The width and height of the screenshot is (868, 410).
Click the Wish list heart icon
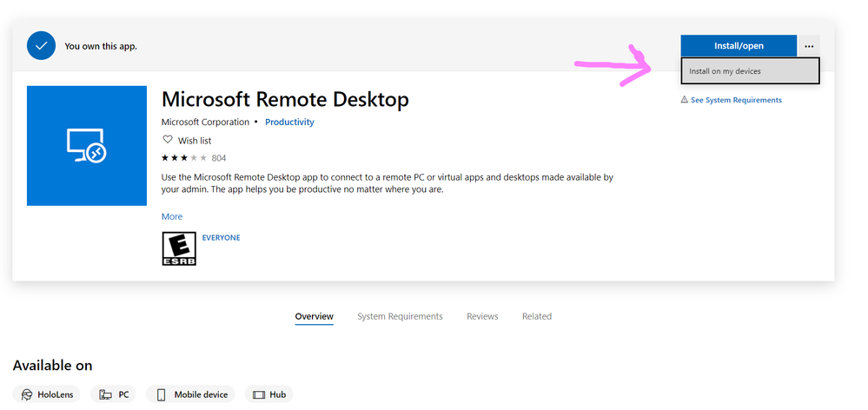tap(167, 140)
